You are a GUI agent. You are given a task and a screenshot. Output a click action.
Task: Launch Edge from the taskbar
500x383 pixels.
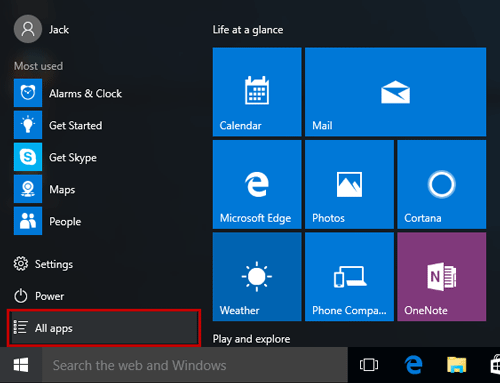click(414, 365)
